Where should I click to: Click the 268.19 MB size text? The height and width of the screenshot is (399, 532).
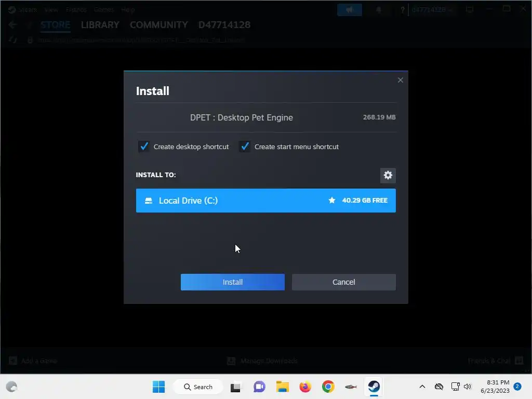(x=379, y=117)
